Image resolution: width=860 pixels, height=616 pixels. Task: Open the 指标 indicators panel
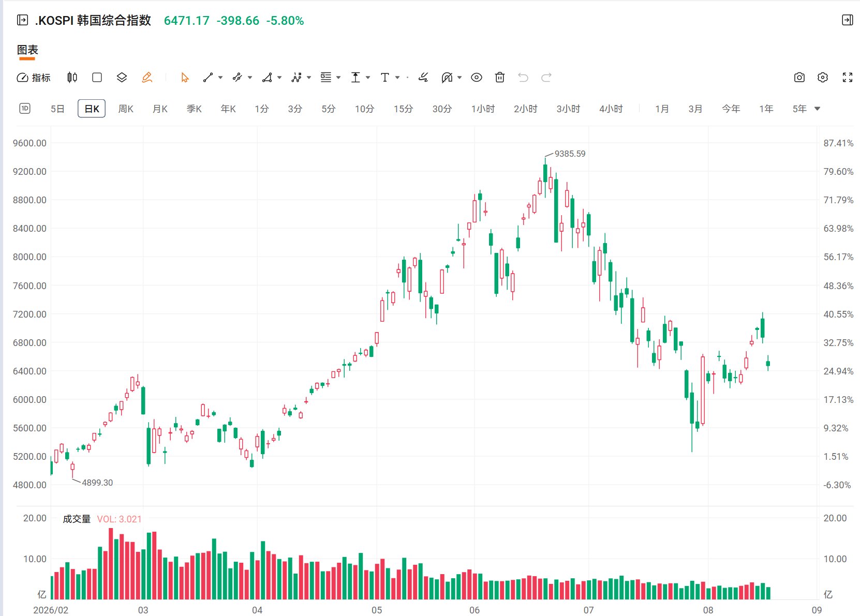(34, 78)
